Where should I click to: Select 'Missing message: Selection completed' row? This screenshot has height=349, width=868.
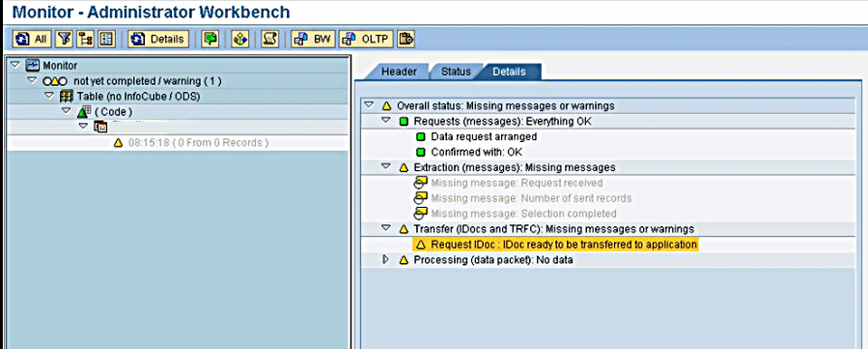[x=523, y=214]
